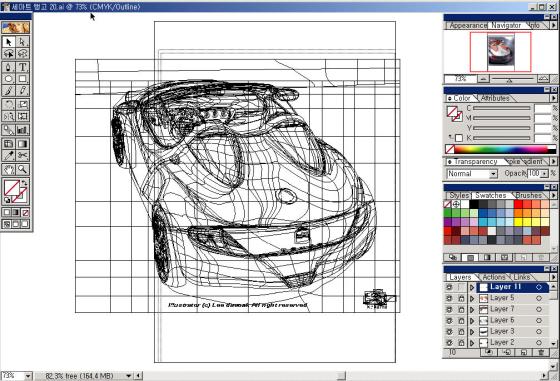Switch to the Swatches tab

coord(491,195)
